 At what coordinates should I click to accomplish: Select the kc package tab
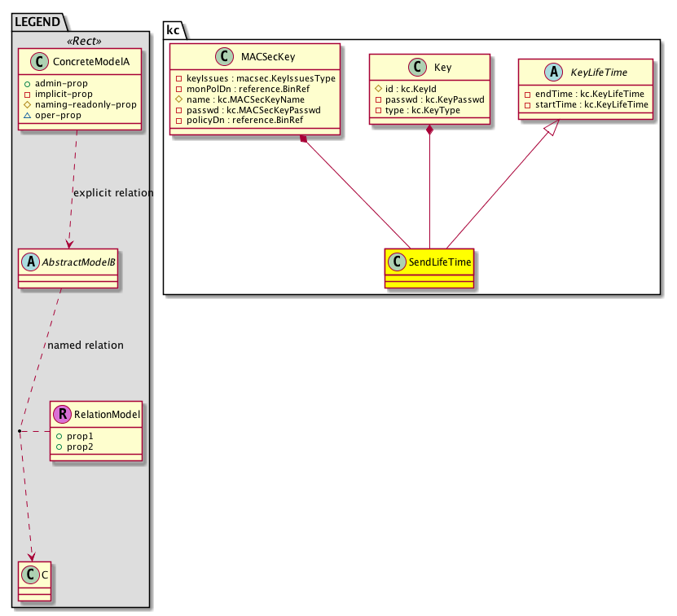pos(173,30)
